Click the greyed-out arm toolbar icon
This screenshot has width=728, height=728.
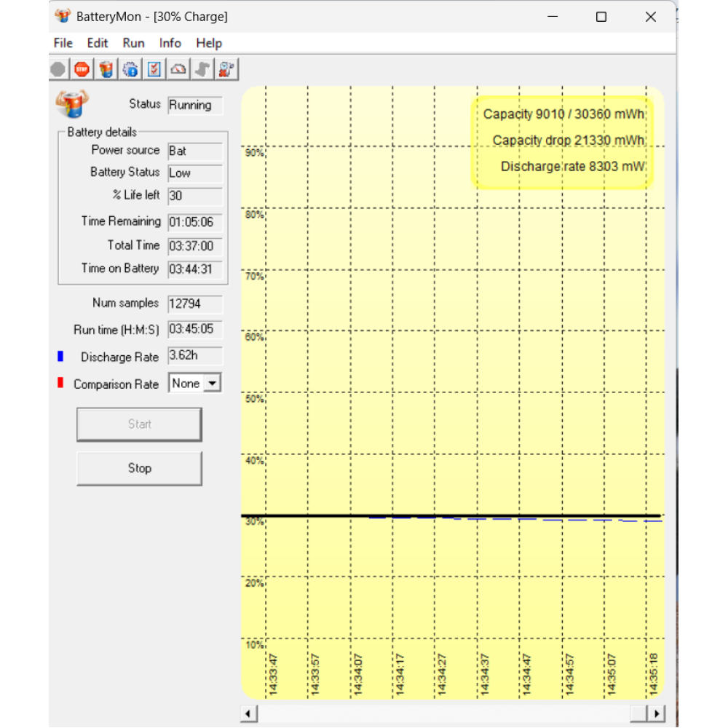point(202,70)
